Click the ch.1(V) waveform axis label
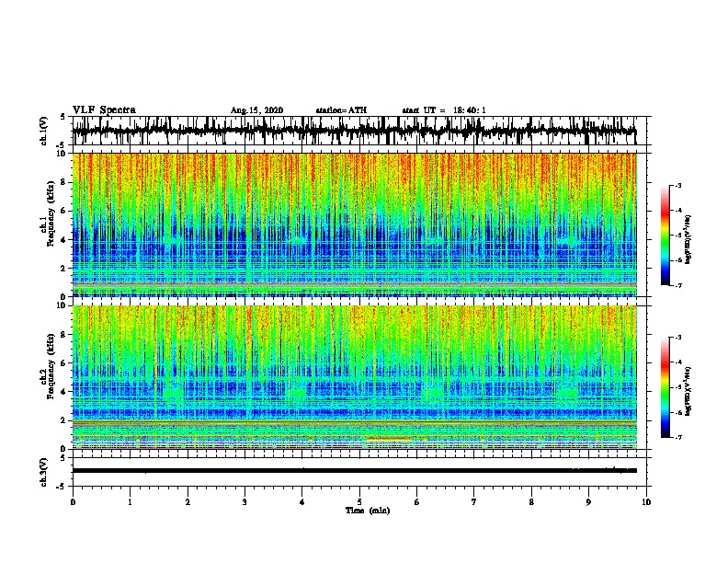 (44, 131)
